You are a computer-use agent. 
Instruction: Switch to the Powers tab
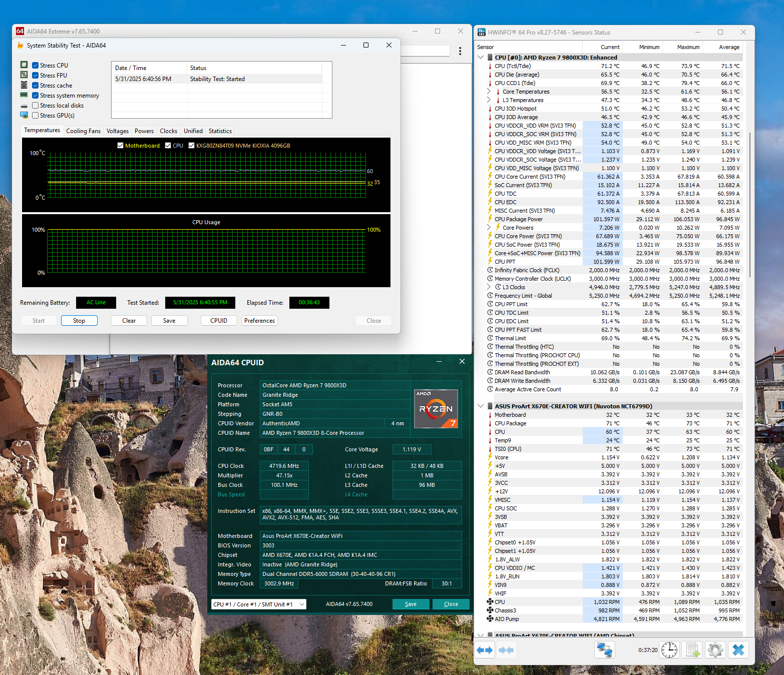(x=144, y=131)
